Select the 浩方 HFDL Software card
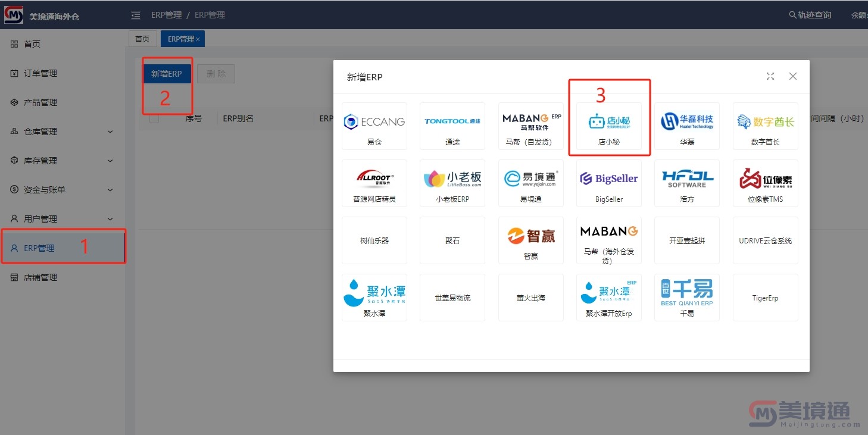 pos(687,183)
